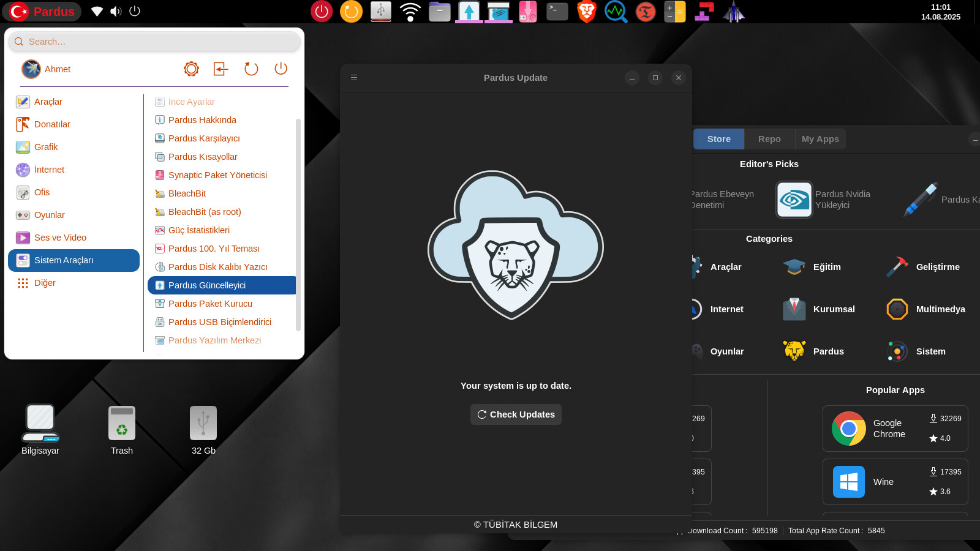The image size is (980, 551).
Task: Switch to the Store tab
Action: (718, 139)
